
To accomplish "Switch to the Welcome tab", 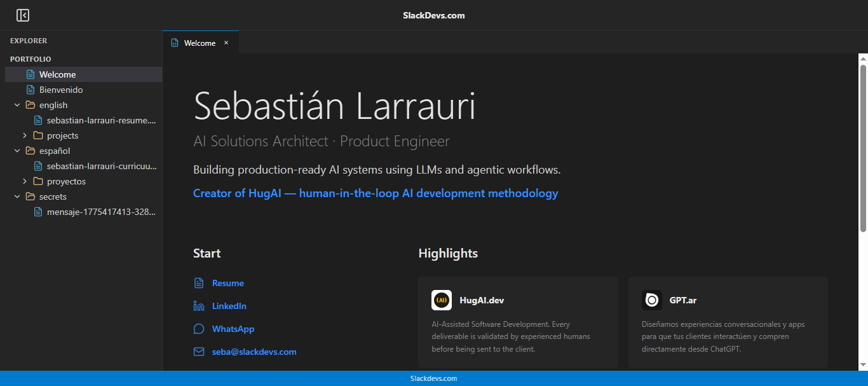I will click(x=200, y=43).
